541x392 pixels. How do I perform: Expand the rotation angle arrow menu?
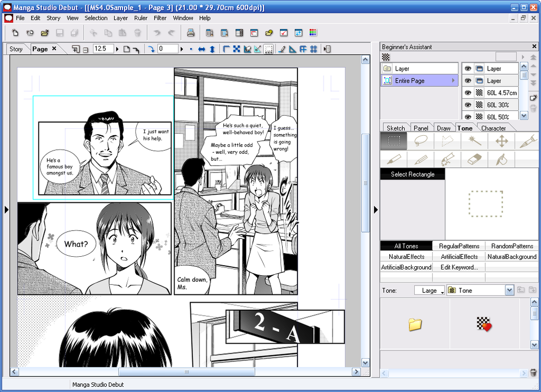[182, 49]
